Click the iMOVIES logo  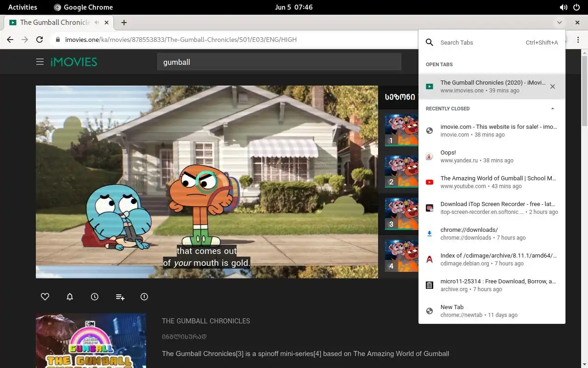(73, 62)
